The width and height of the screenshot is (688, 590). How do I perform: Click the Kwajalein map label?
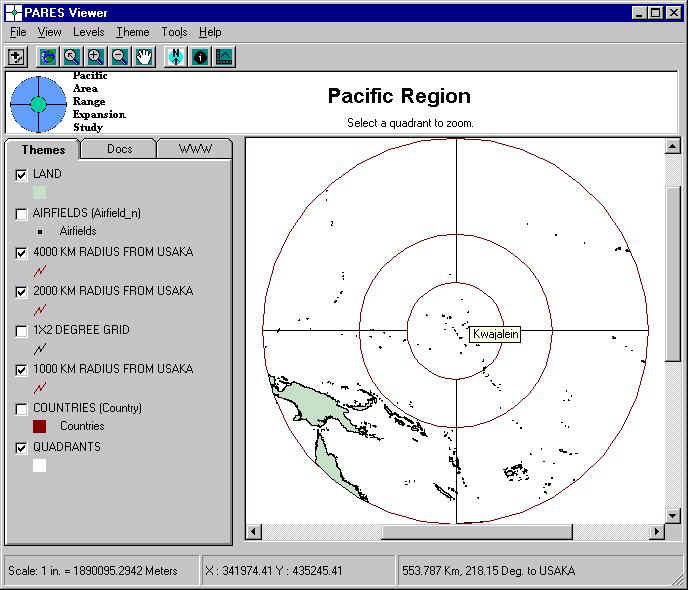495,334
